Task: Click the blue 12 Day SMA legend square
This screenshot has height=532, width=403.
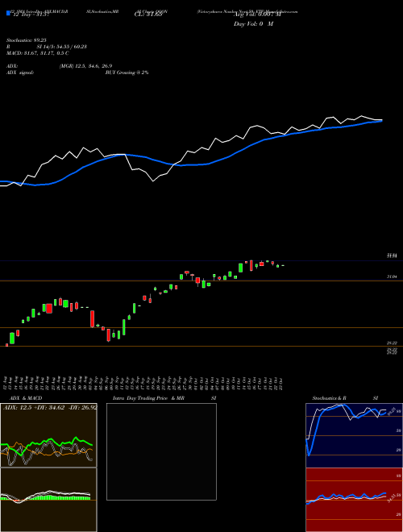Action: (x=8, y=13)
